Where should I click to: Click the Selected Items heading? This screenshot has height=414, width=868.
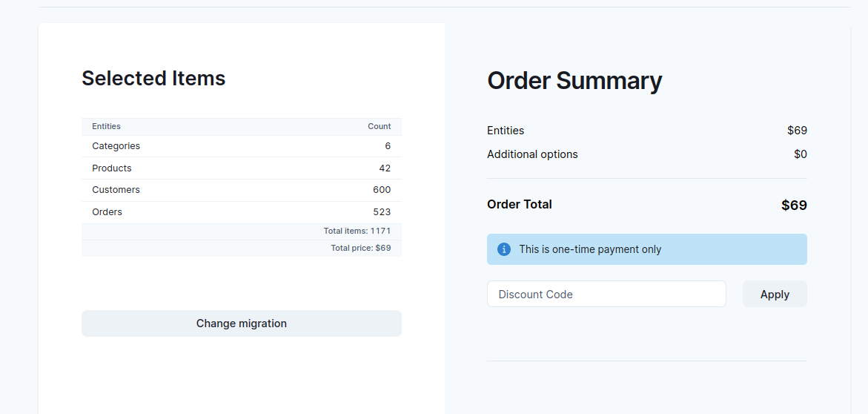click(153, 79)
